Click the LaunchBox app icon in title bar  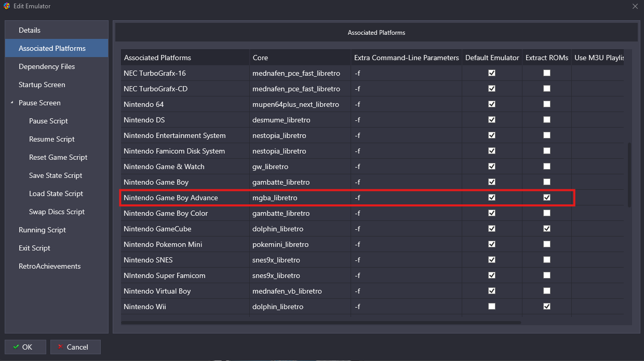tap(7, 6)
